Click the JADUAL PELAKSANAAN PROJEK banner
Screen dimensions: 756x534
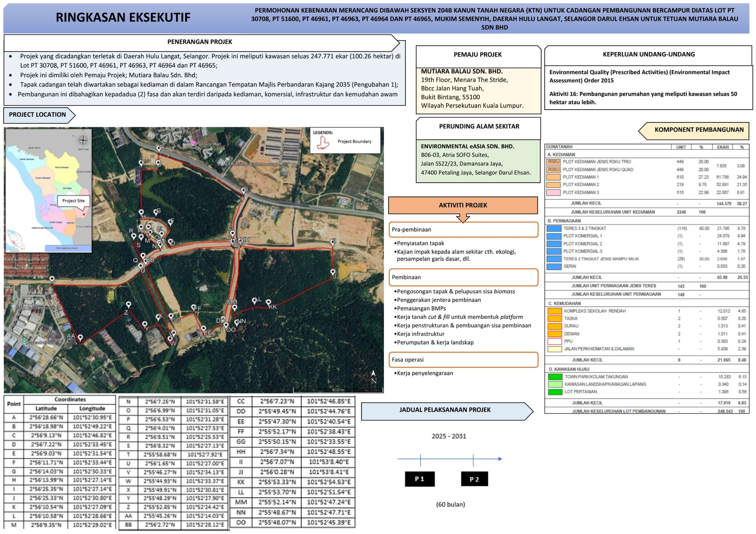(x=447, y=411)
